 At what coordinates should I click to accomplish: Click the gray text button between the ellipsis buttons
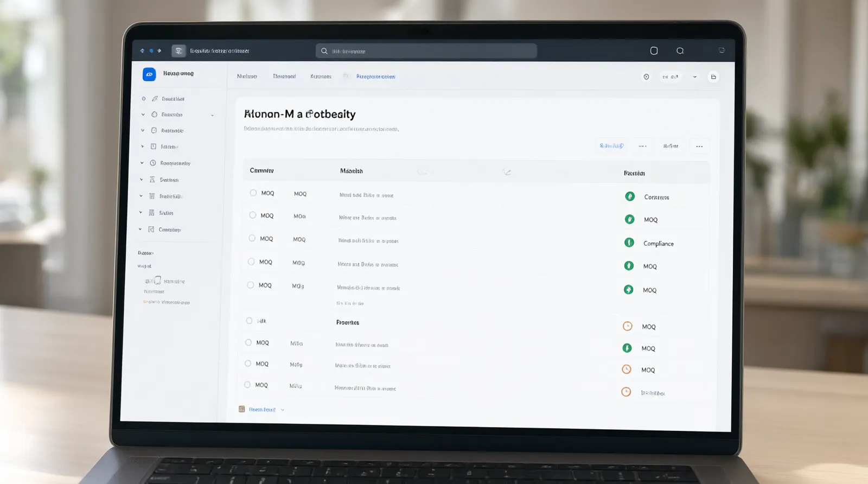671,146
